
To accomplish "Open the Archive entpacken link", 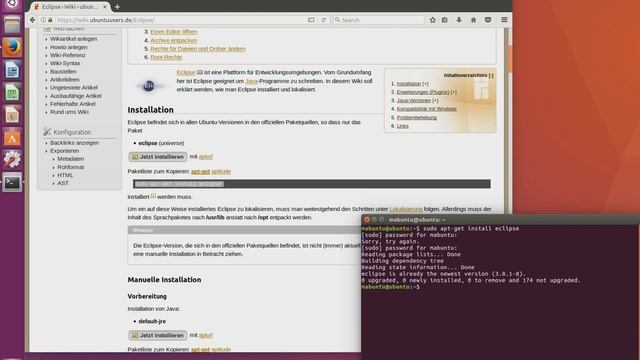I will click(x=173, y=40).
